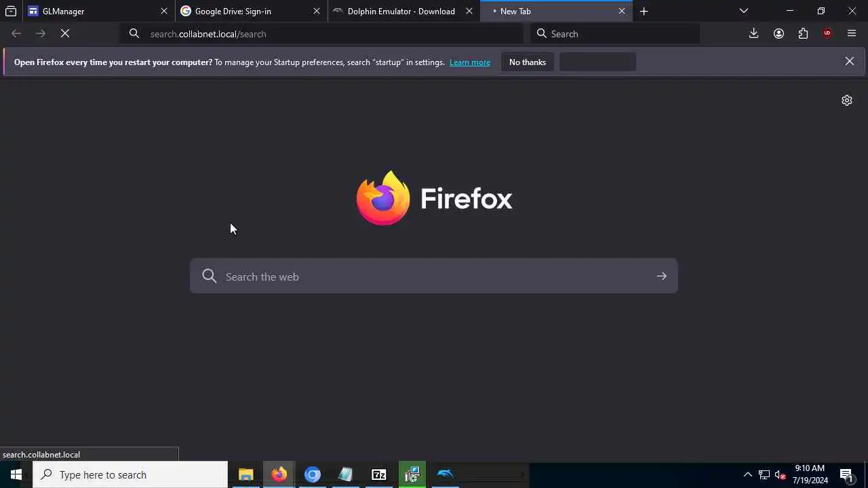868x488 pixels.
Task: Open Firefox View tab list icon
Action: pos(11,11)
